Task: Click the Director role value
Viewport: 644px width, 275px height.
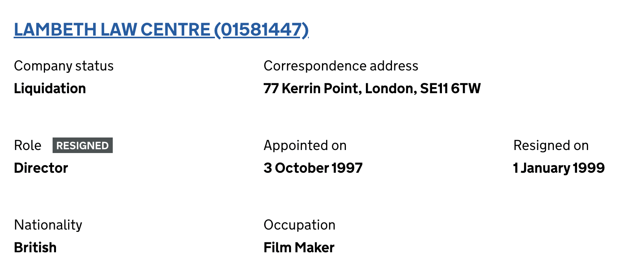Action: click(41, 168)
